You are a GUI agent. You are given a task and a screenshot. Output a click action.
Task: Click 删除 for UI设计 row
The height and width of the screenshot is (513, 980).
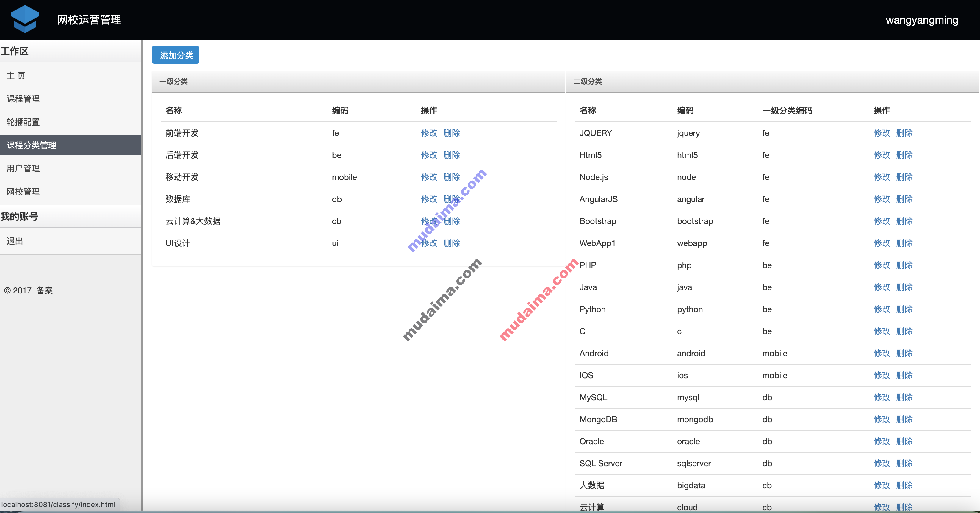452,244
